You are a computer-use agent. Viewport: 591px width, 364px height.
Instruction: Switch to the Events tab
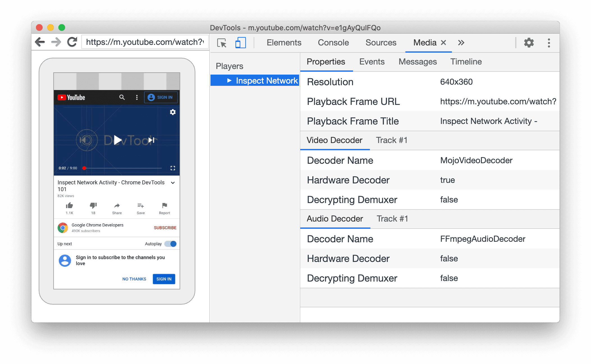pos(371,62)
